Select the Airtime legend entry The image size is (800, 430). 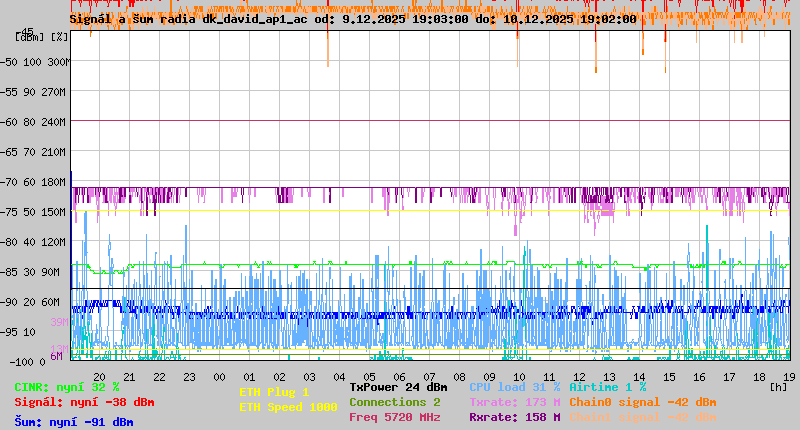pyautogui.click(x=607, y=387)
